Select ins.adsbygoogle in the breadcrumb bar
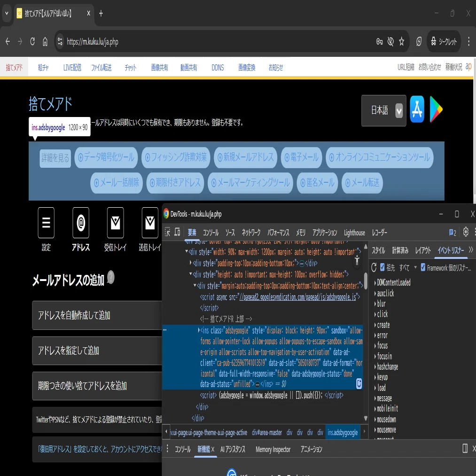476x476 pixels. pos(343,432)
